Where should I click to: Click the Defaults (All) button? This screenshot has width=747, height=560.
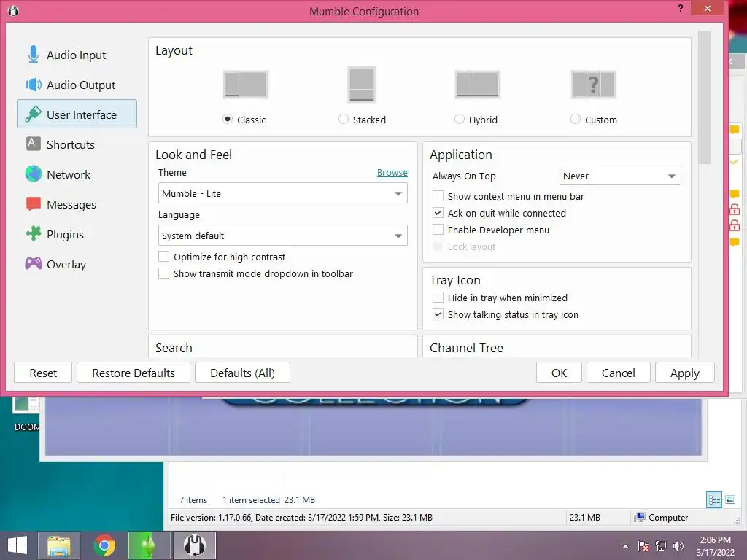(x=242, y=373)
